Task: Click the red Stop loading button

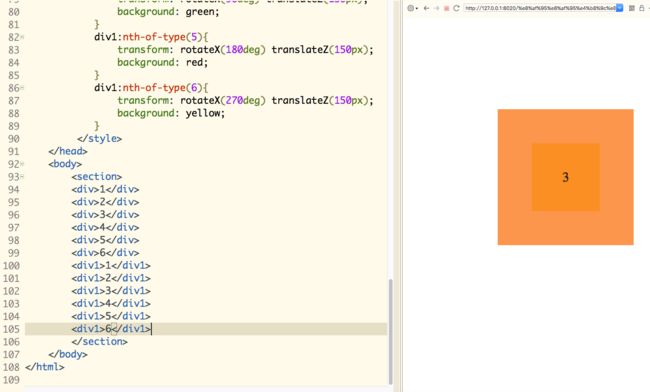Action: (446, 8)
